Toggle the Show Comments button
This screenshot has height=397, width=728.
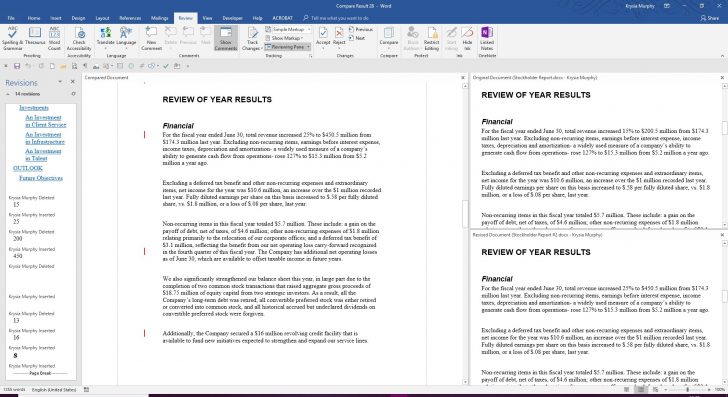click(x=226, y=38)
